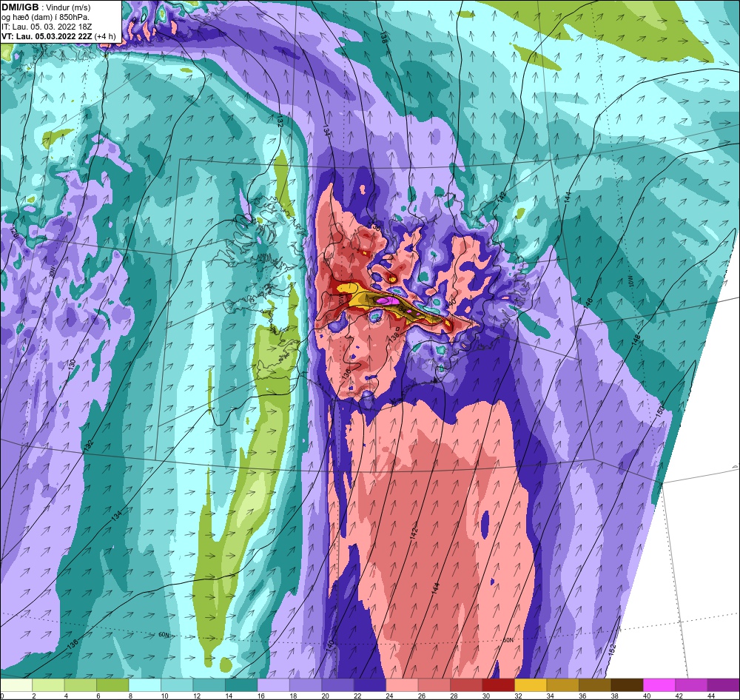
Task: Select the 'VT: Lau. 05.03.2022 22Z (+4 h)' line
Action: pyautogui.click(x=58, y=36)
